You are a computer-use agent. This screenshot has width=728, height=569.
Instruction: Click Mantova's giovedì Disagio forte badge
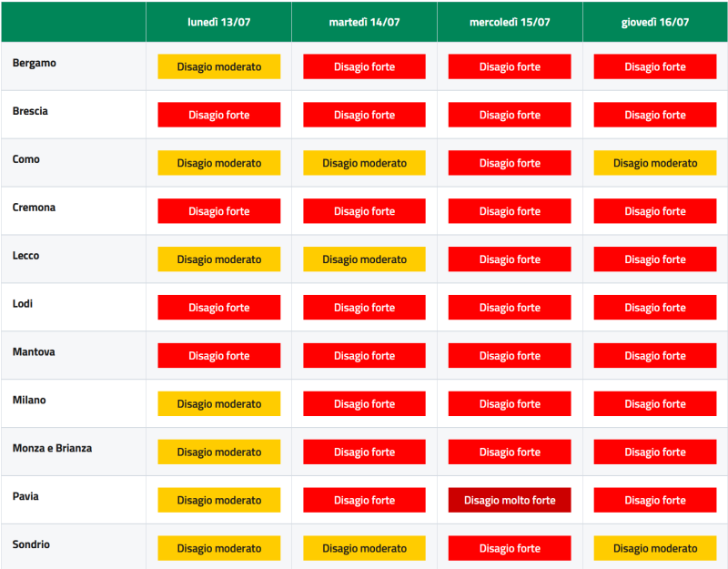pyautogui.click(x=655, y=356)
